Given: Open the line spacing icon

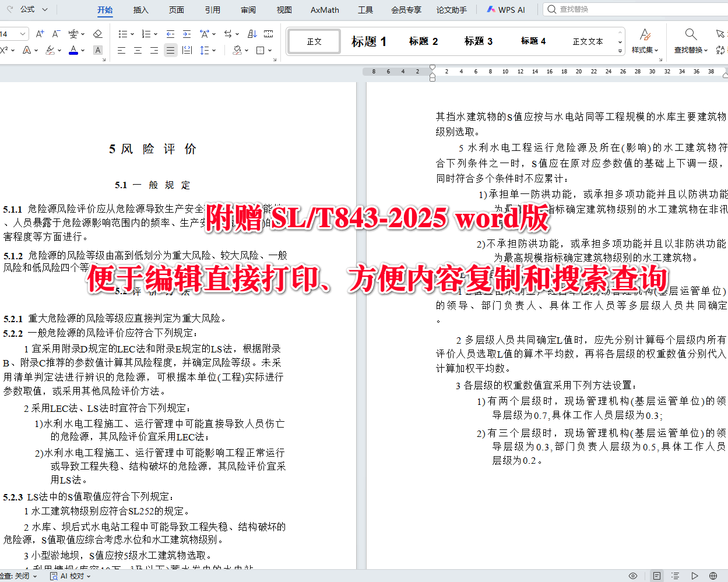Looking at the screenshot, I should 205,50.
